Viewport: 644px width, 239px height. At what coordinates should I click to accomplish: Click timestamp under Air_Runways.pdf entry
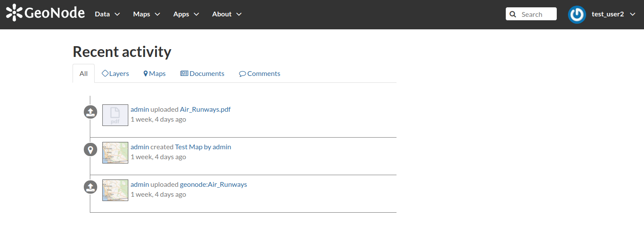[159, 119]
